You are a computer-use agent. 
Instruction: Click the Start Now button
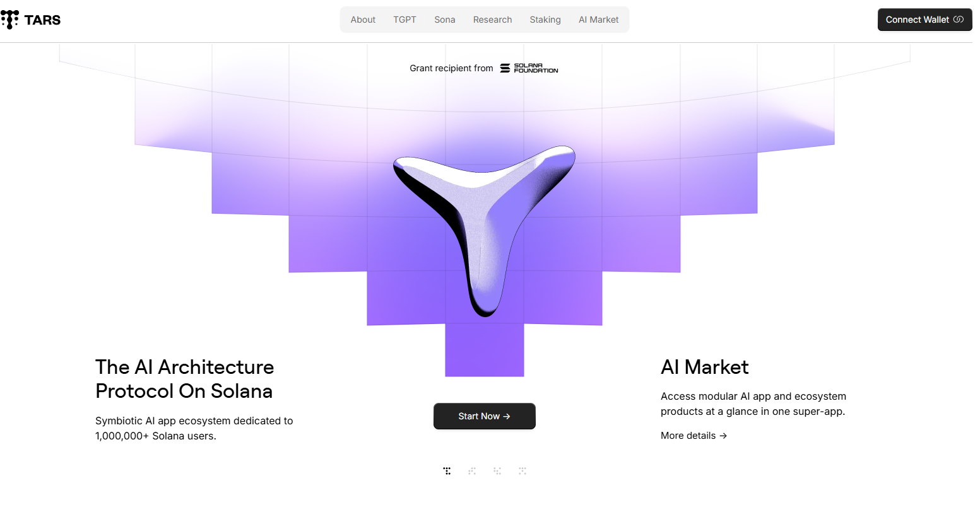(x=485, y=416)
